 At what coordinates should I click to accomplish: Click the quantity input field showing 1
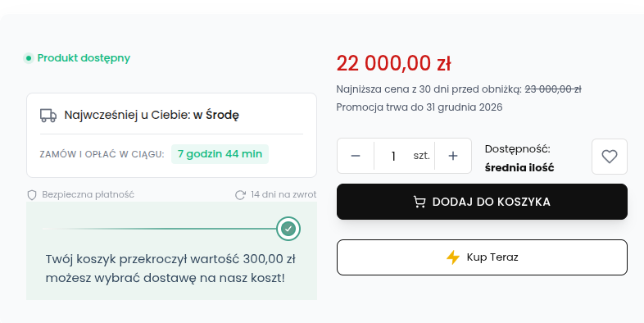tap(393, 156)
